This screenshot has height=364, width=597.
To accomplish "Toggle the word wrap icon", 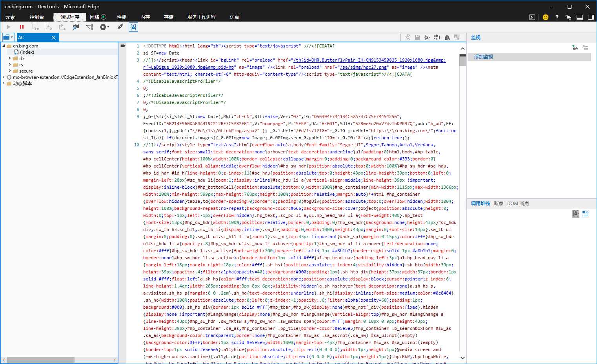I will (437, 38).
